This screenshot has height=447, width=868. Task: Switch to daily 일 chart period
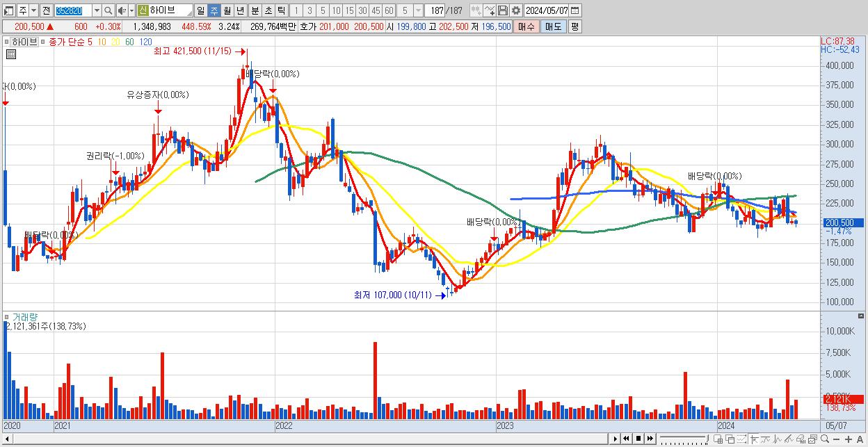(x=200, y=10)
